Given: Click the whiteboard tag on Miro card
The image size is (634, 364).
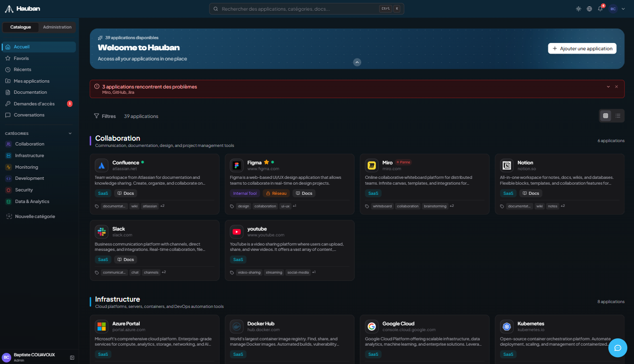Looking at the screenshot, I should click(x=382, y=206).
